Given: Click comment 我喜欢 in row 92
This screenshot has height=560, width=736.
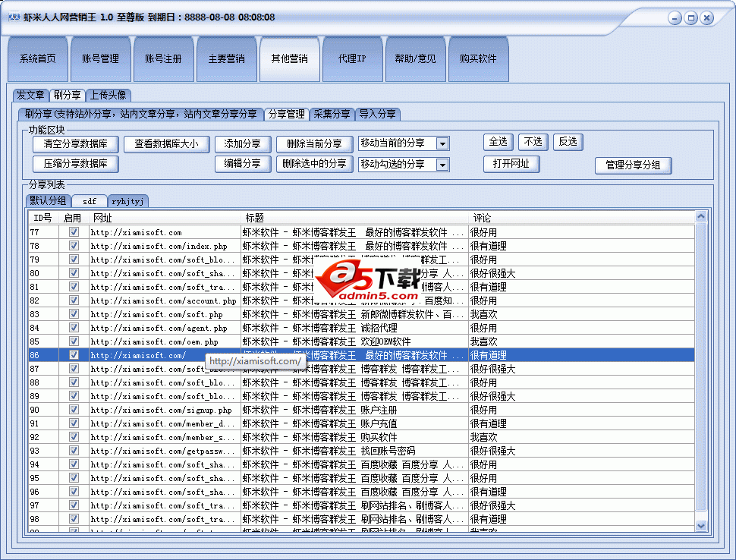Looking at the screenshot, I should pyautogui.click(x=484, y=437).
